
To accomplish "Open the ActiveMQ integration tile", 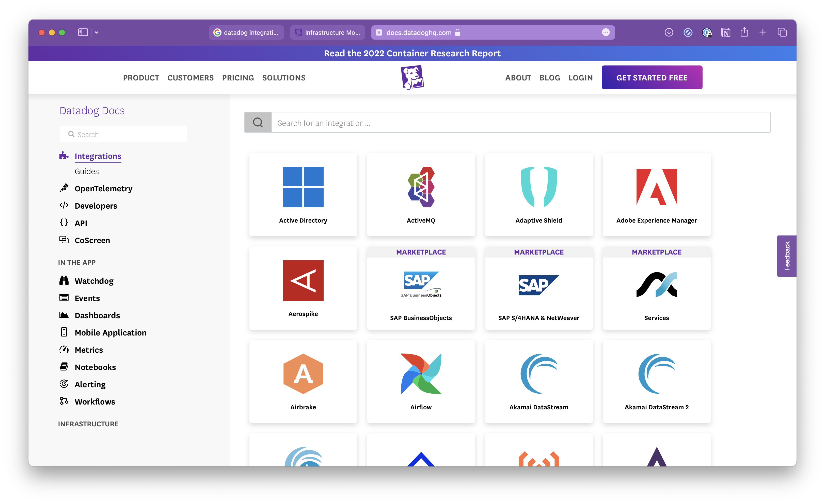I will [x=421, y=195].
